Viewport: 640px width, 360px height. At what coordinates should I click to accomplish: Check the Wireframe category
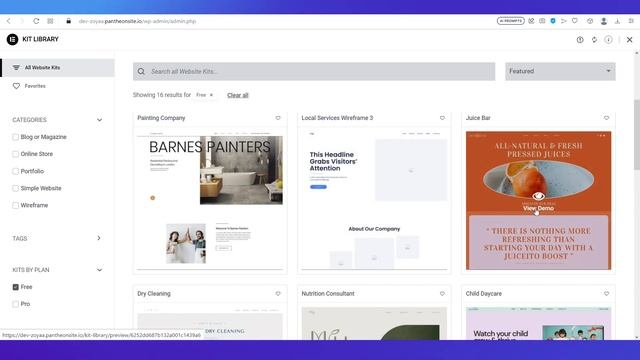point(16,205)
